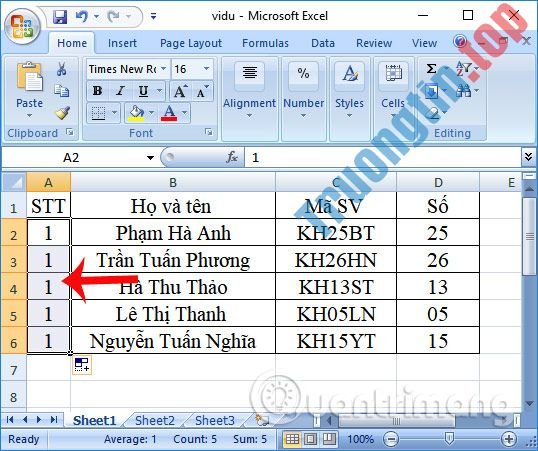Open Font dialog launcher
The width and height of the screenshot is (538, 451).
(x=208, y=132)
